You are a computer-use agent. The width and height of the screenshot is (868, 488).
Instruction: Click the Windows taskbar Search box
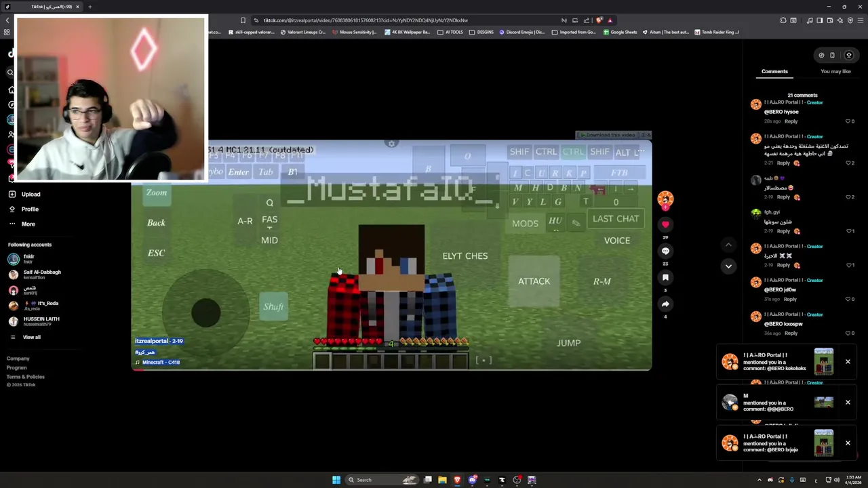381,480
